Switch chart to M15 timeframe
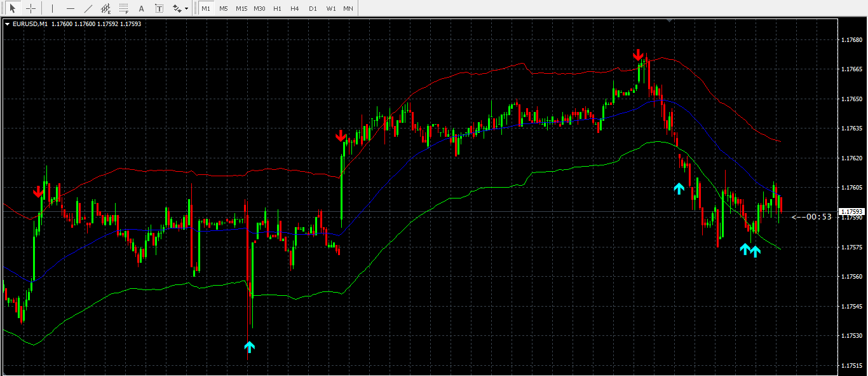Image resolution: width=868 pixels, height=376 pixels. [241, 9]
